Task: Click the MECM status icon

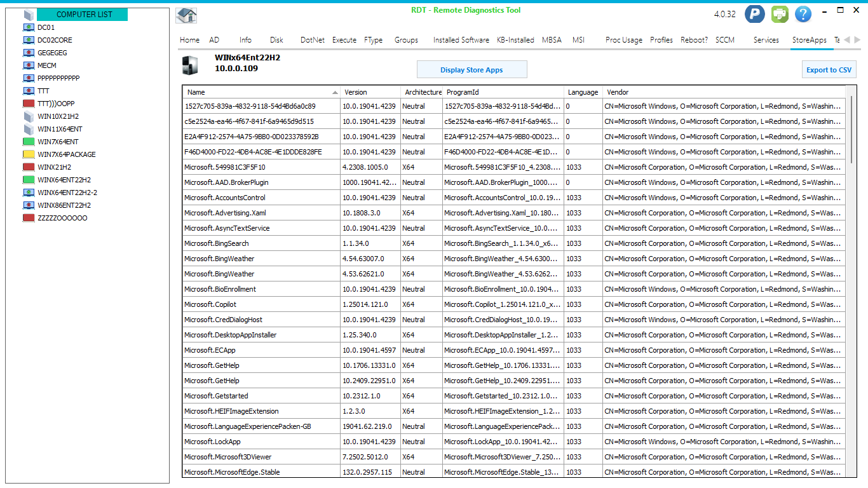Action: coord(29,65)
